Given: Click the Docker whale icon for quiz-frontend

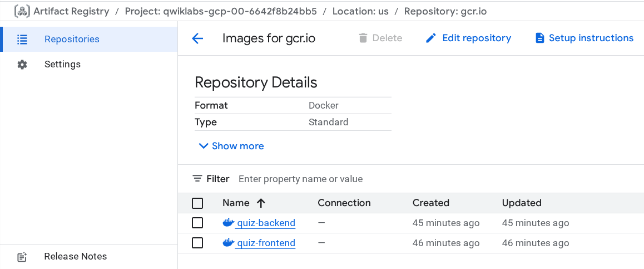Looking at the screenshot, I should pyautogui.click(x=229, y=243).
